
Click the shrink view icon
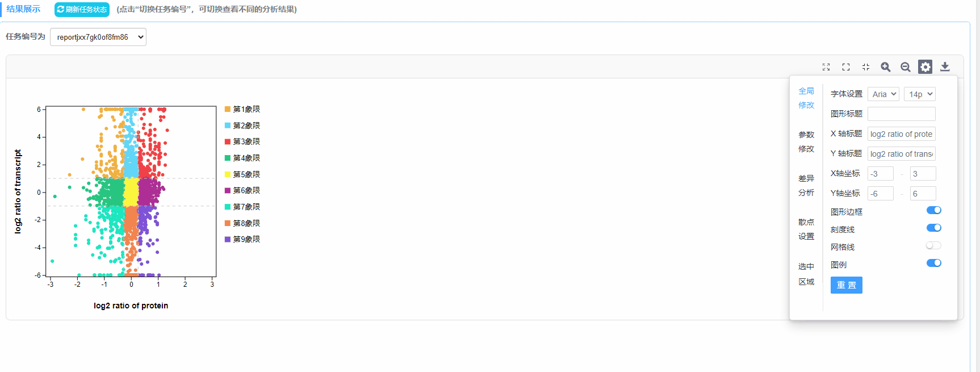(x=866, y=67)
